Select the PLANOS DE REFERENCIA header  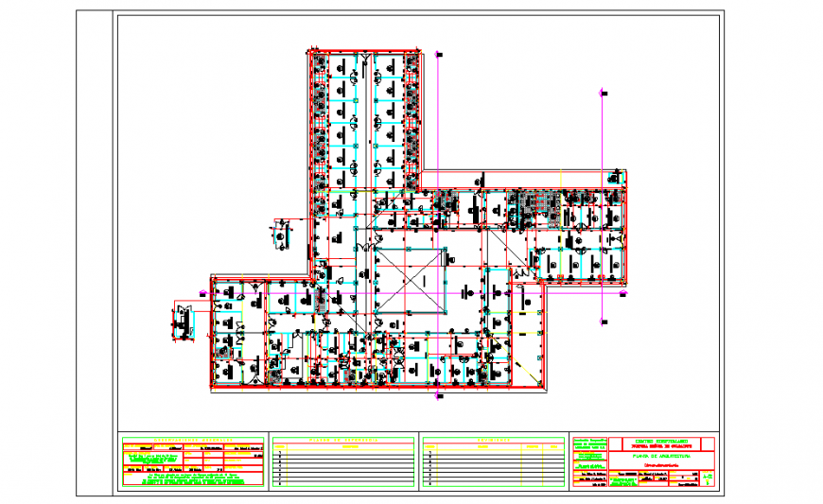tap(343, 440)
